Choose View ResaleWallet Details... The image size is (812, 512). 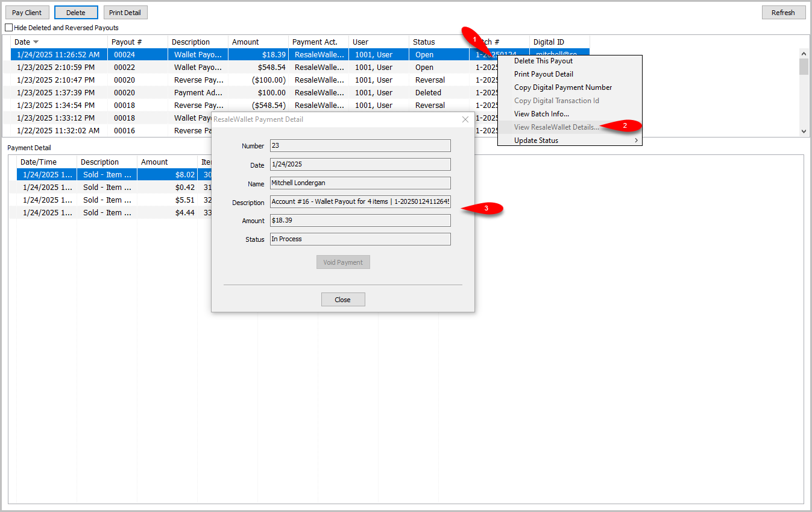570,127
